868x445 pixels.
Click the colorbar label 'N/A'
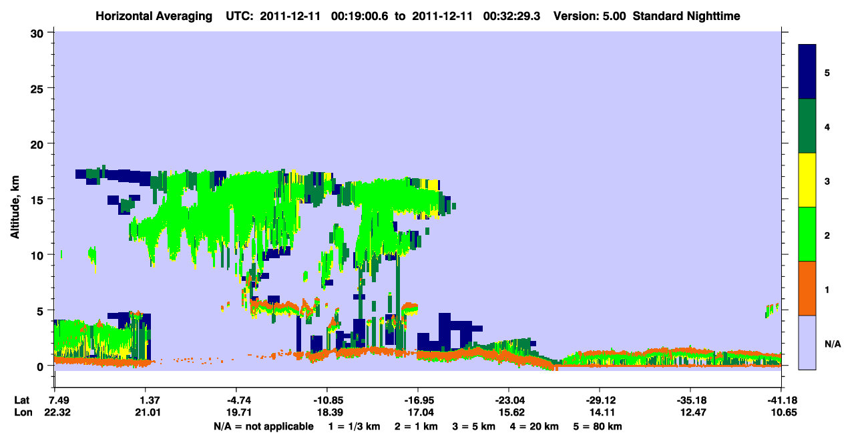(x=833, y=344)
